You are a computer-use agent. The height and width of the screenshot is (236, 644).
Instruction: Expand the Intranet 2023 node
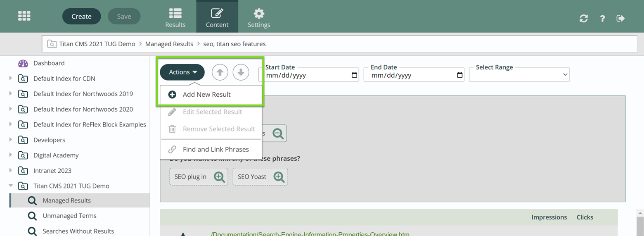coord(11,170)
